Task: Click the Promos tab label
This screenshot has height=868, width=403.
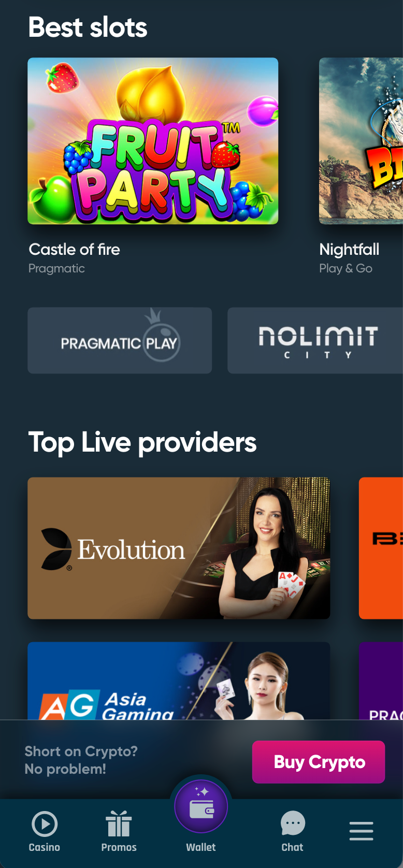Action: click(119, 847)
